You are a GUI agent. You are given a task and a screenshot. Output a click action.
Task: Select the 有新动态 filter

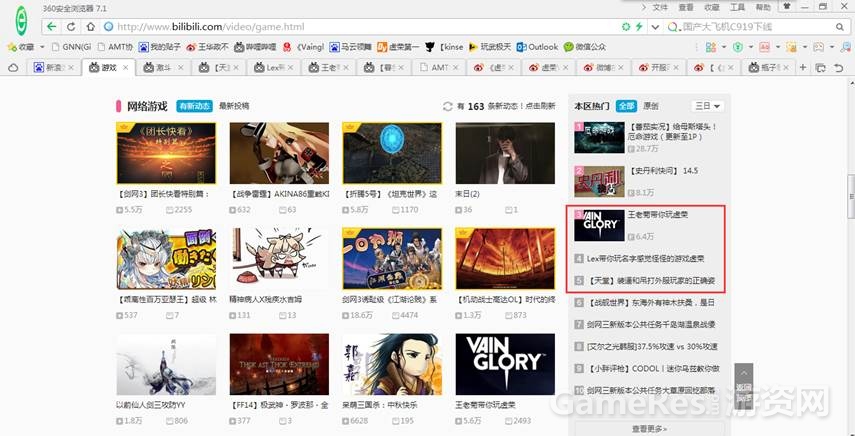point(194,106)
